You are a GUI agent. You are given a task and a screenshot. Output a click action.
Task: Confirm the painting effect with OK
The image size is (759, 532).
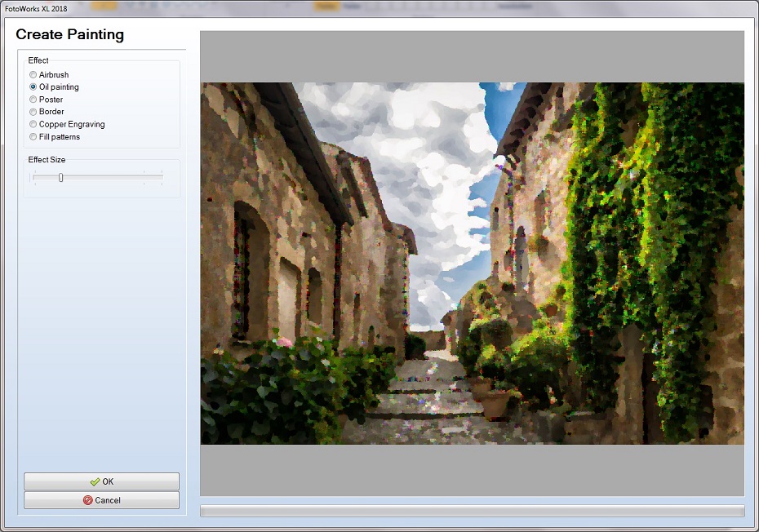click(x=101, y=481)
